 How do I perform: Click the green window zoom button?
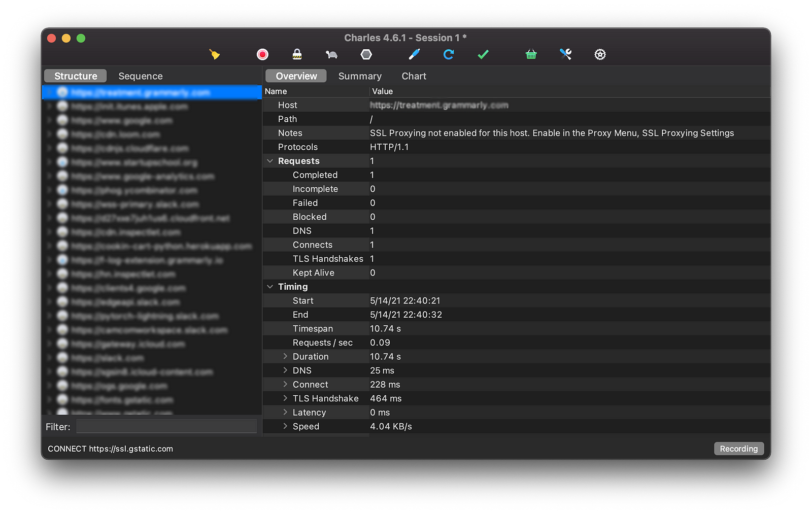81,38
